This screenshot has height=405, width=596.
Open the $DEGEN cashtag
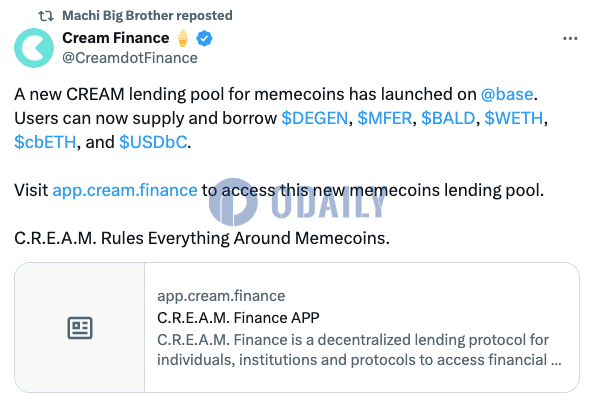click(314, 118)
